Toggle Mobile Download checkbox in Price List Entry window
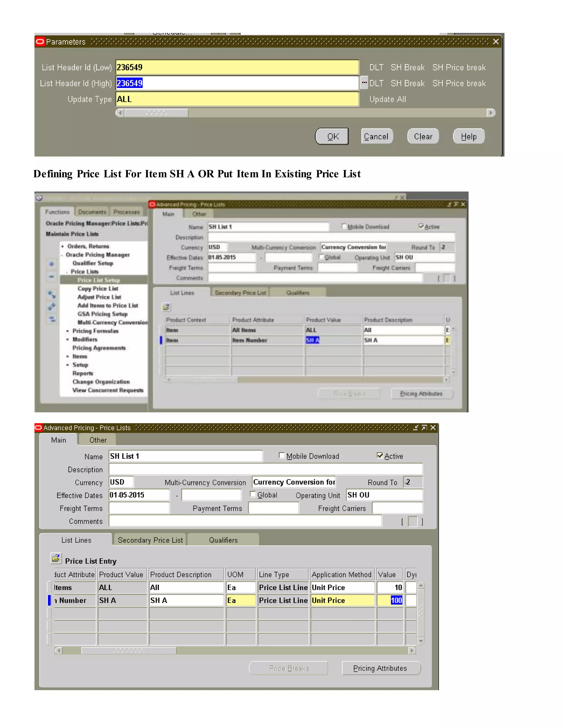563x728 pixels. [282, 456]
